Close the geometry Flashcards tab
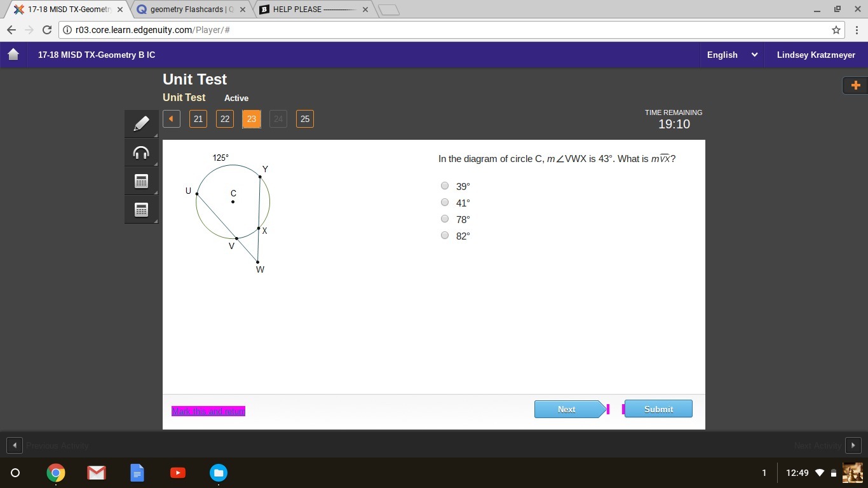868x488 pixels. (x=242, y=10)
